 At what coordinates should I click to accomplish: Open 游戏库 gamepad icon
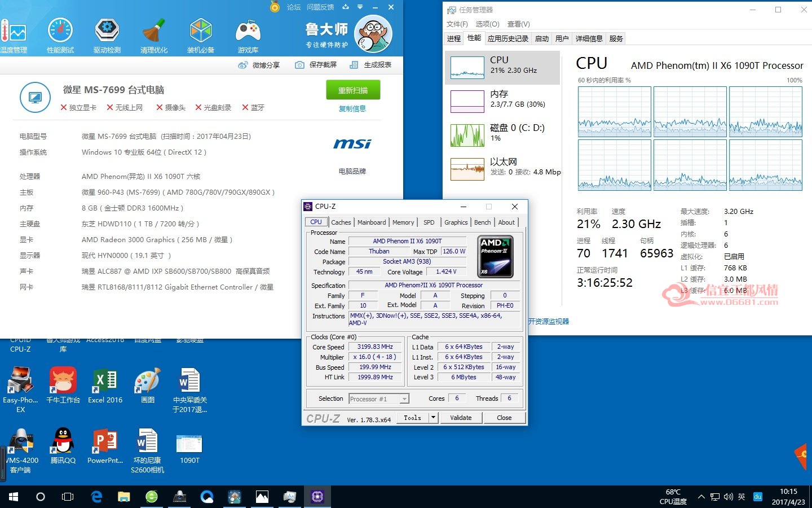click(248, 35)
